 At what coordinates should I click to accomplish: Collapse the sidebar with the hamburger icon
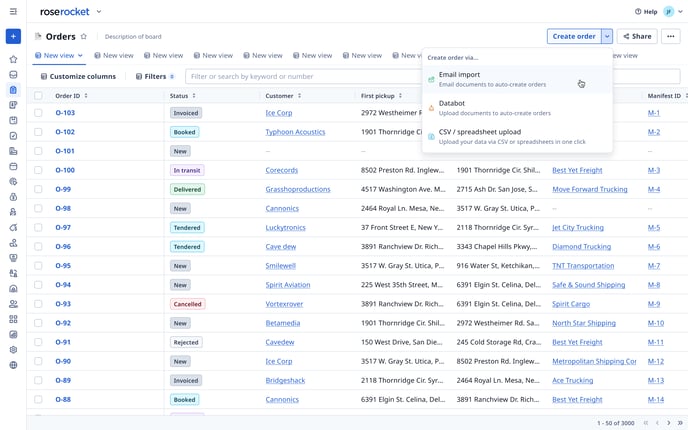[x=13, y=11]
